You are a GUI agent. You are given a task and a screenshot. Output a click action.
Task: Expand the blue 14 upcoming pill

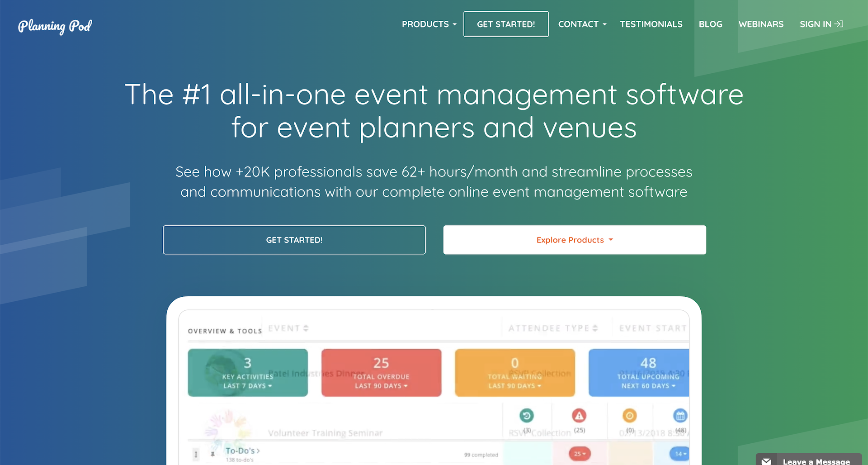click(x=679, y=454)
